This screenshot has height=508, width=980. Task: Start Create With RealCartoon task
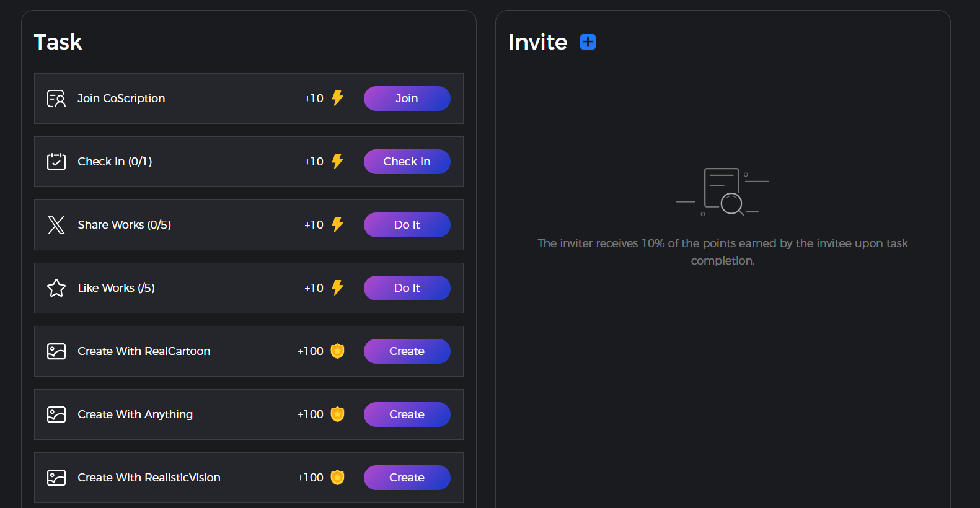point(407,351)
